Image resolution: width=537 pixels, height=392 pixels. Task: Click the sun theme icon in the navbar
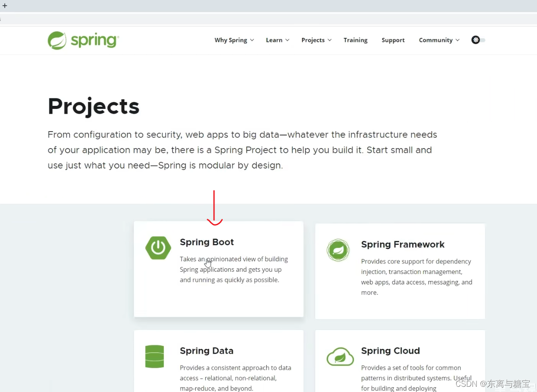(x=475, y=40)
